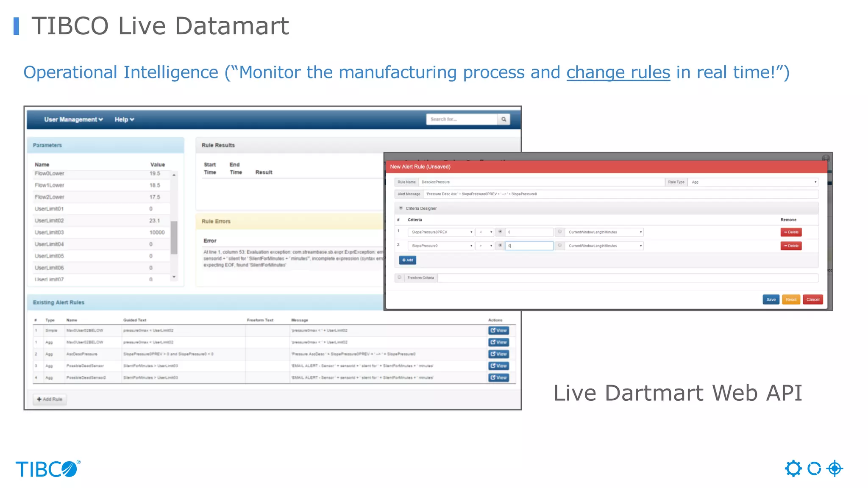
Task: Click the Message column header
Action: 300,320
